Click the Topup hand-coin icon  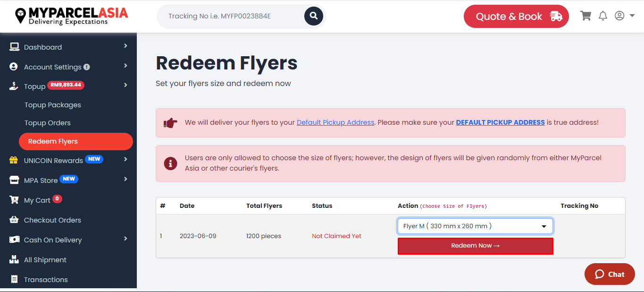point(14,86)
